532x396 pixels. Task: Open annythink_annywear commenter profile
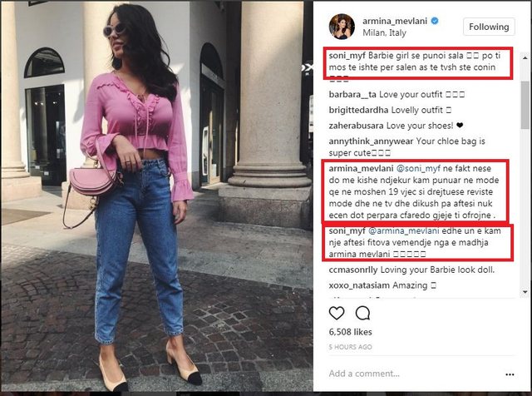pyautogui.click(x=371, y=141)
